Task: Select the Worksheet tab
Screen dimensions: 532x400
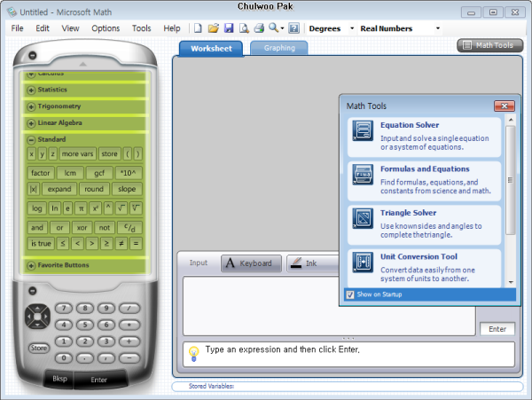Action: 211,49
